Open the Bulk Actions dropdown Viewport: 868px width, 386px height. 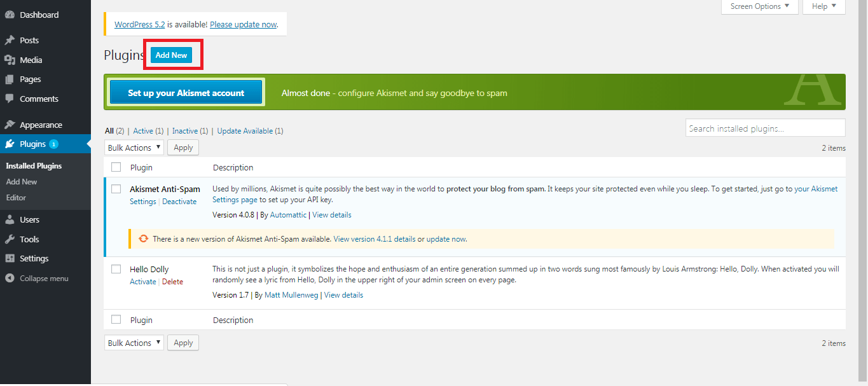pos(134,147)
